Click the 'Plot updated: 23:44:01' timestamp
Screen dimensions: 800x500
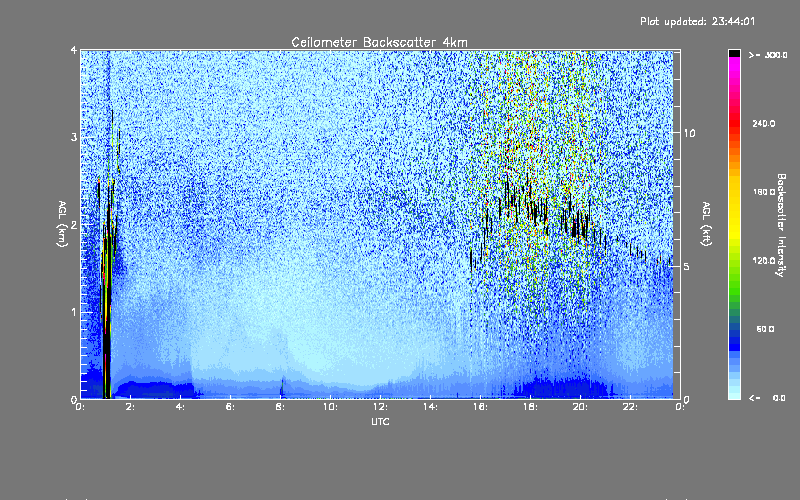tap(697, 21)
